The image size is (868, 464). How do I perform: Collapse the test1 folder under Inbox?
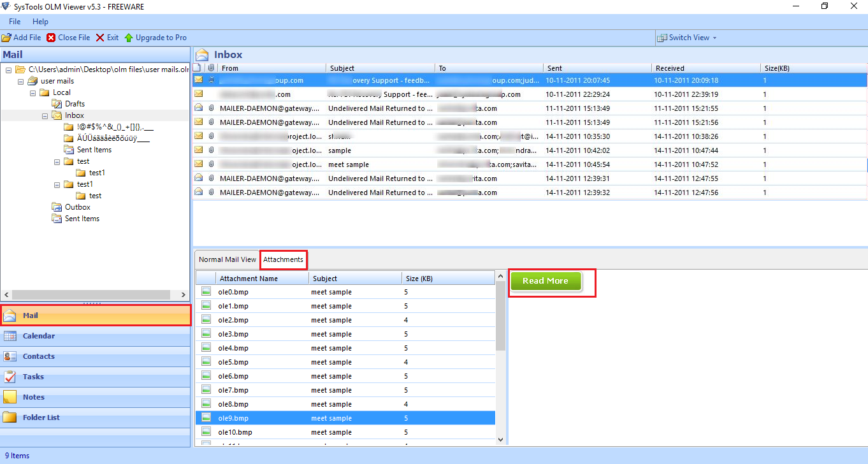click(x=57, y=184)
